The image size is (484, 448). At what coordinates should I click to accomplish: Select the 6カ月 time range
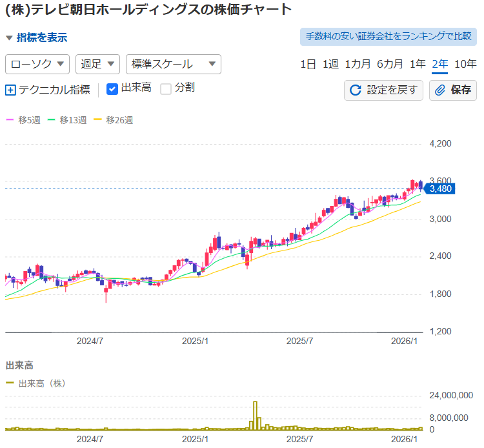coord(390,64)
